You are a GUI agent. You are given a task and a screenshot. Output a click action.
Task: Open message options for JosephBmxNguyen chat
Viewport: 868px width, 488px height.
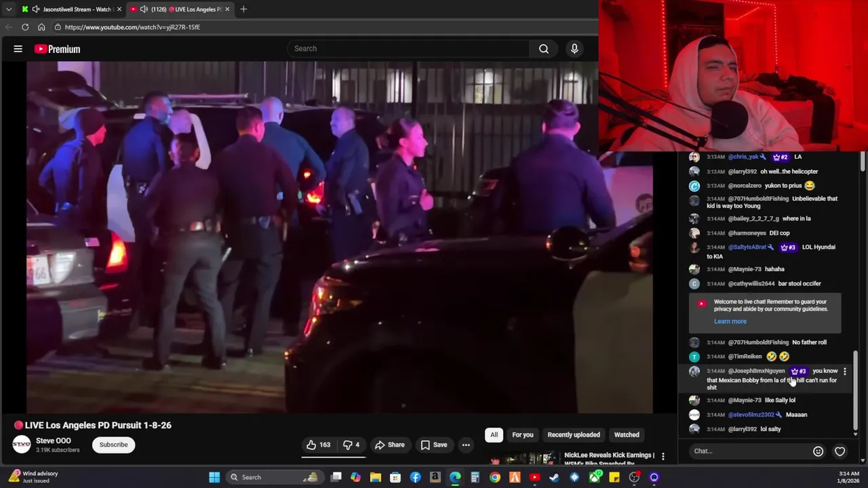click(844, 371)
